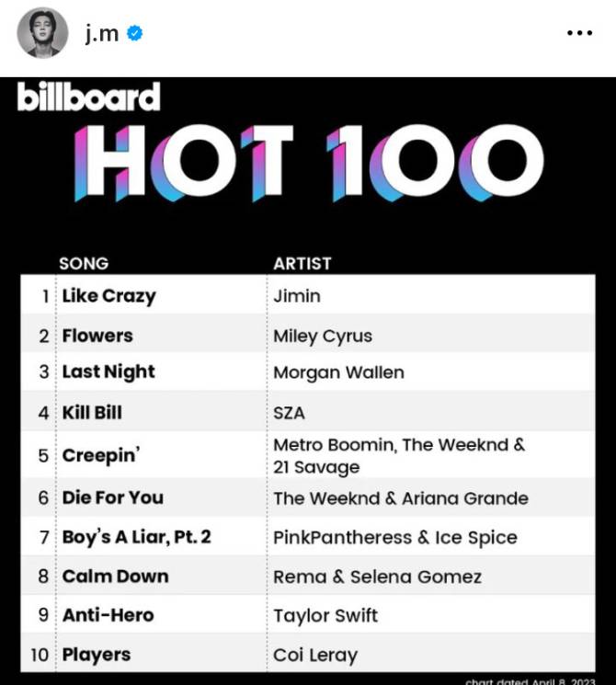Open the j.m profile picture
616x685 pixels.
point(42,33)
